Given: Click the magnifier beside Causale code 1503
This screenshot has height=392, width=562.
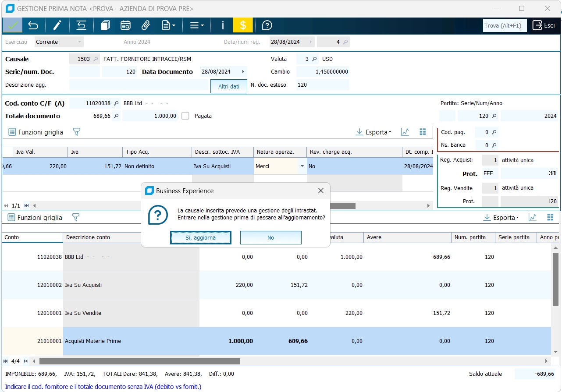Looking at the screenshot, I should point(96,59).
